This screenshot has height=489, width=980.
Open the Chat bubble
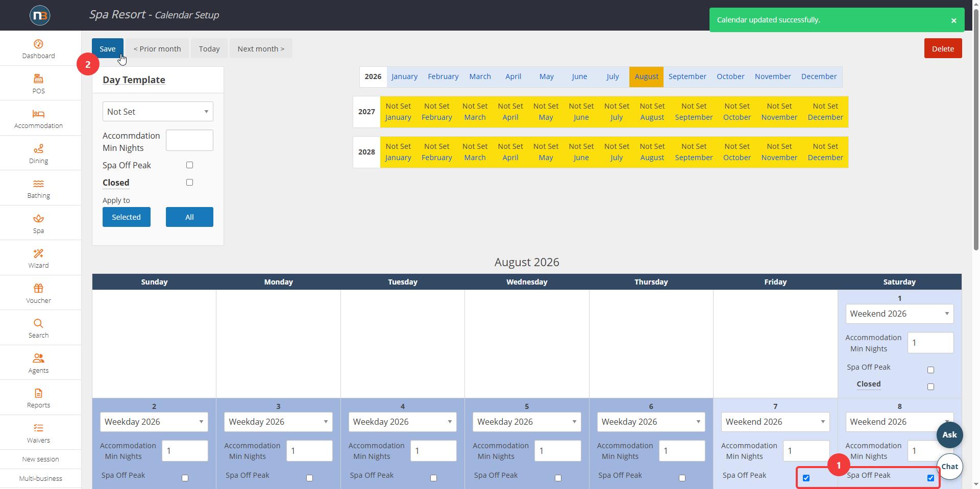(x=949, y=467)
